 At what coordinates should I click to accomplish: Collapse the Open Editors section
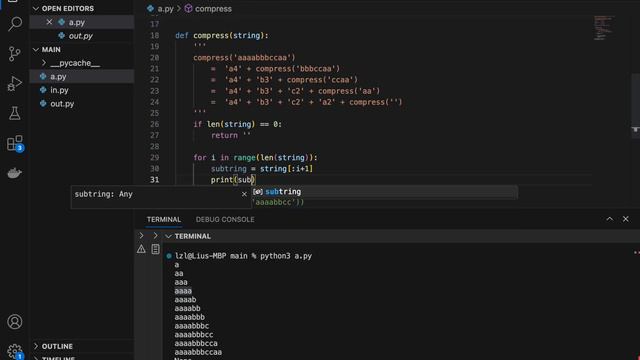click(x=36, y=9)
